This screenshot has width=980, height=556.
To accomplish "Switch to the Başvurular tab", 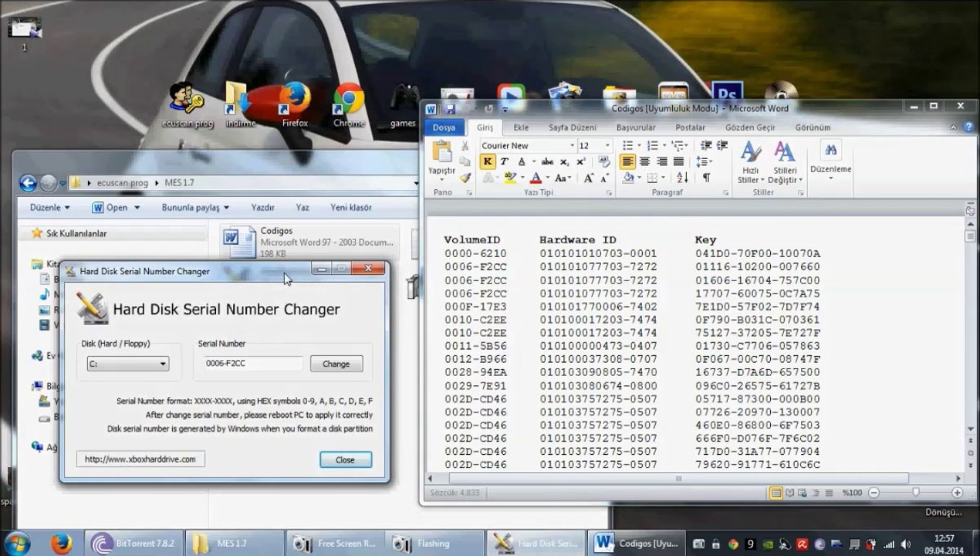I will 636,127.
